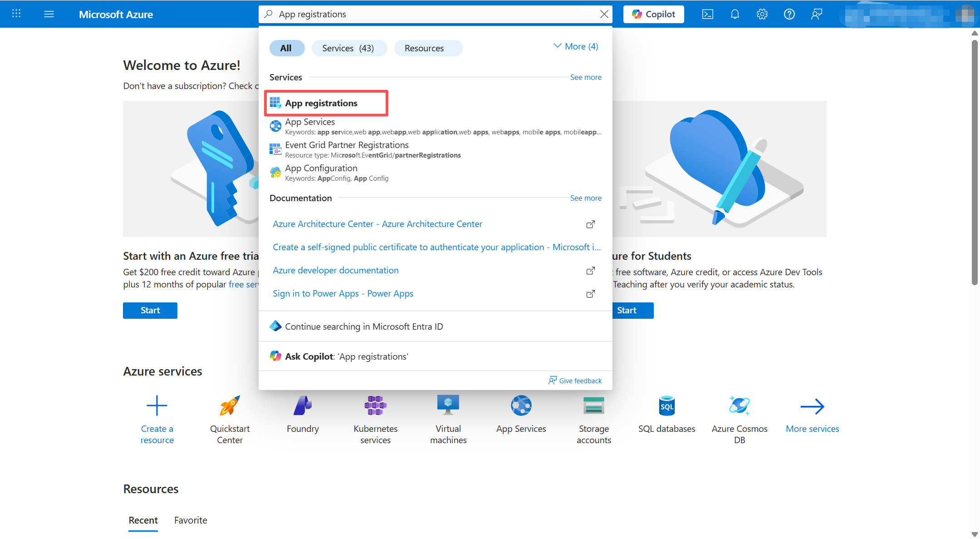Image resolution: width=980 pixels, height=539 pixels.
Task: Switch to the Favorite resources tab
Action: [x=191, y=520]
